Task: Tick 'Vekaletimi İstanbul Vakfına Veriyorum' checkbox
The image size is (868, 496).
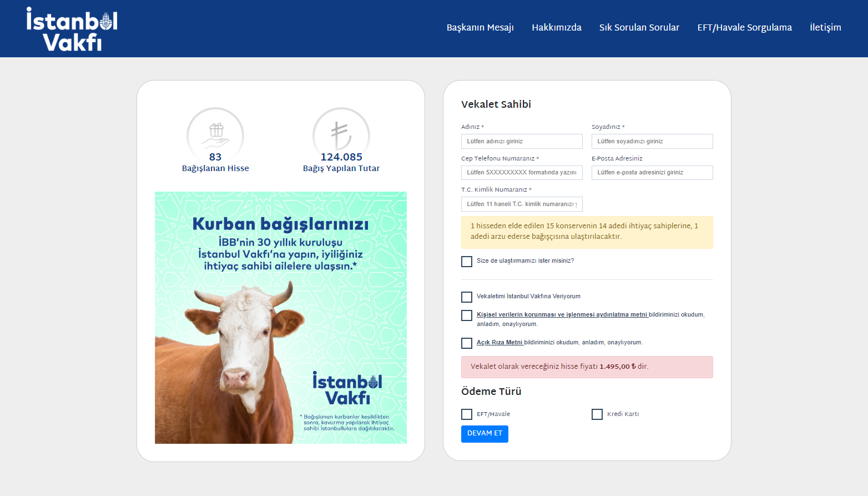Action: point(467,297)
